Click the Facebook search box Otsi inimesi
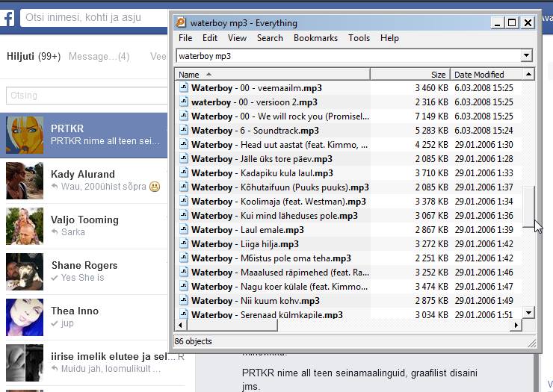 (x=94, y=18)
